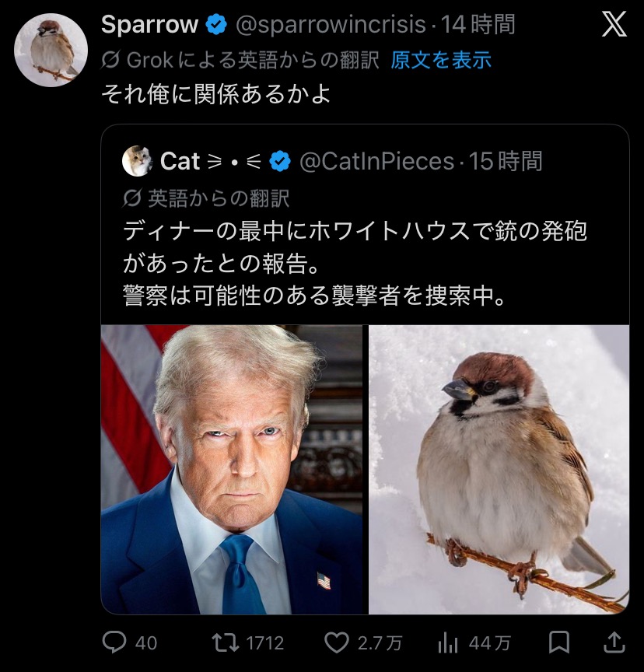
Task: Click Cat's verified blue badge
Action: click(279, 161)
